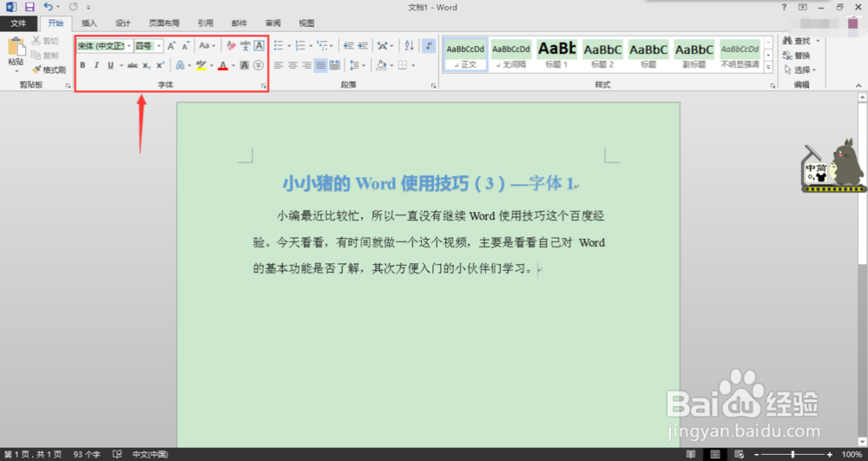The height and width of the screenshot is (461, 868).
Task: Click the proofing check icon in status bar
Action: 117,454
